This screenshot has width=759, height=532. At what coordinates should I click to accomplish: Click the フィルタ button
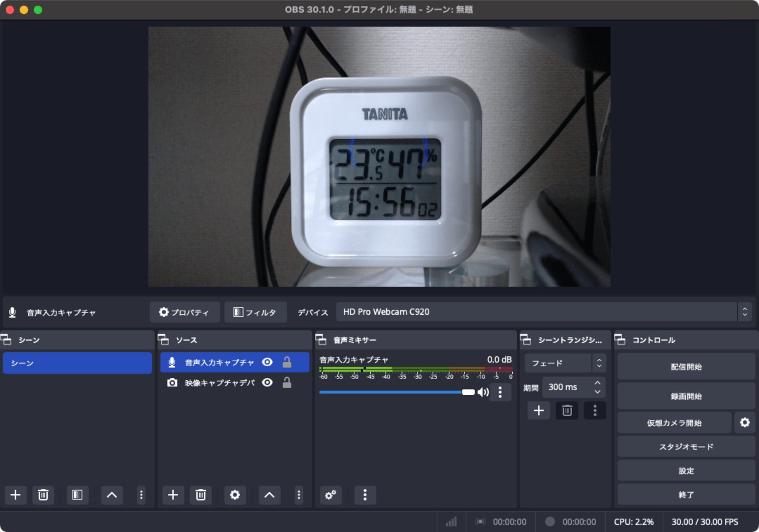pos(255,312)
